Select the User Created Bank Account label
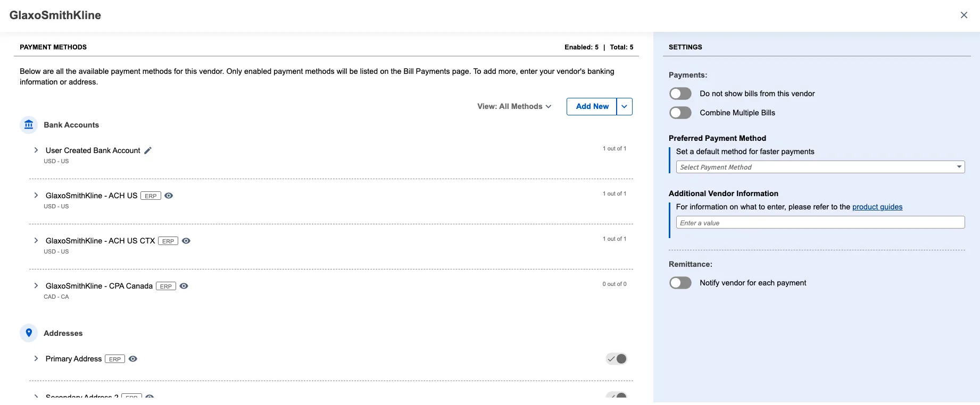 [93, 150]
